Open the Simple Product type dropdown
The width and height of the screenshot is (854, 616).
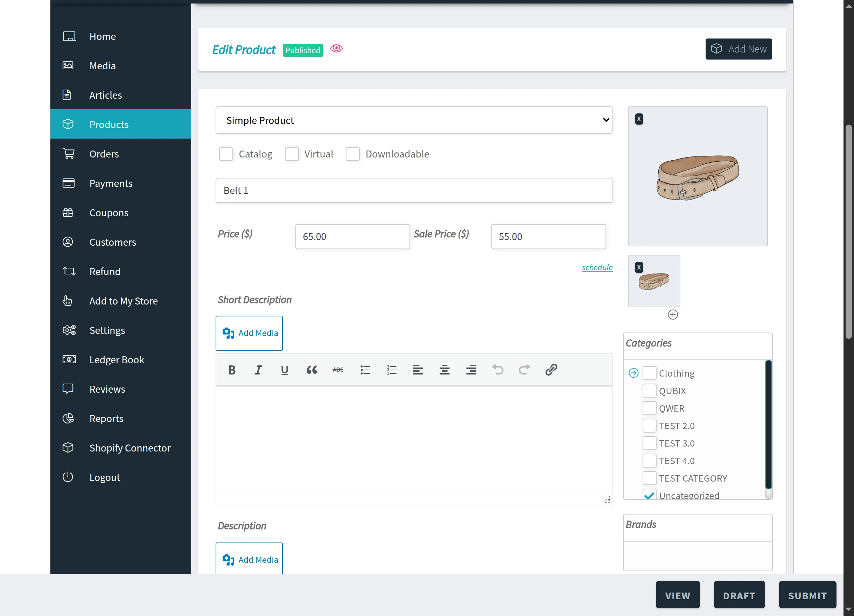(x=414, y=120)
